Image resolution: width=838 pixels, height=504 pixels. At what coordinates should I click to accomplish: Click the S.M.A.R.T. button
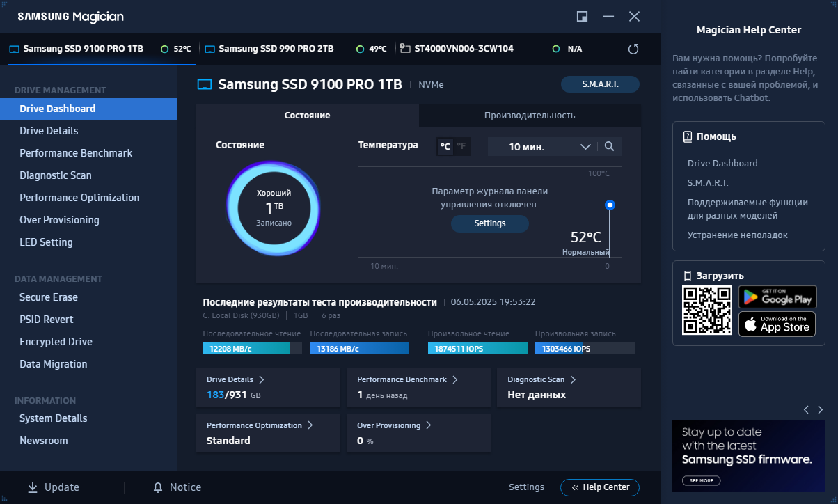600,84
